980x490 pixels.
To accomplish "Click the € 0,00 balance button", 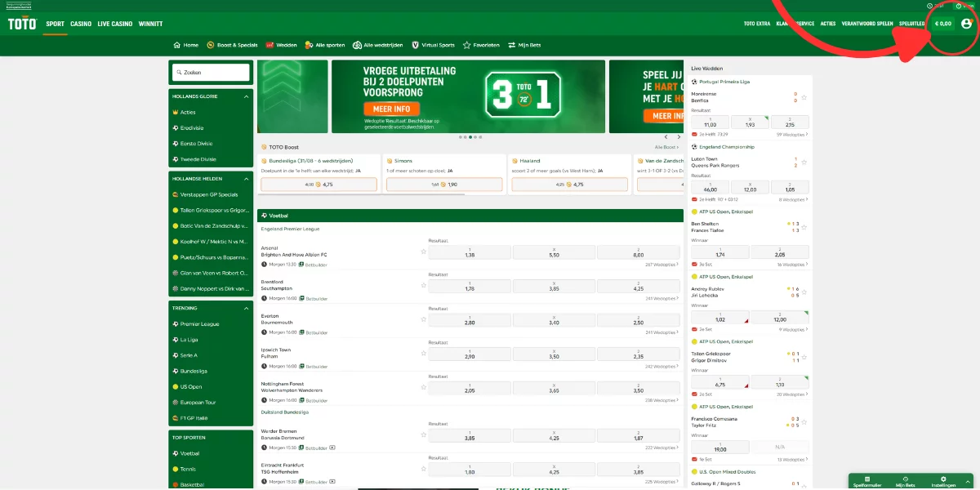I will 944,24.
